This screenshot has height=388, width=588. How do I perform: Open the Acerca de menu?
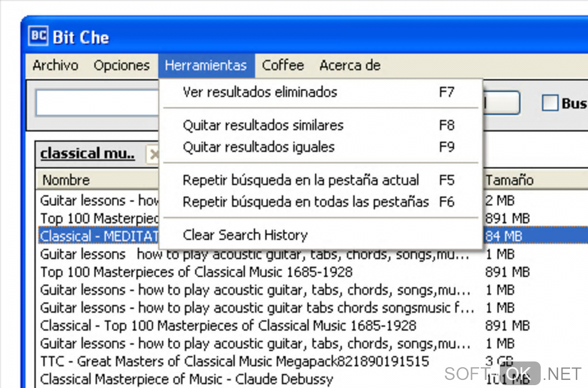pyautogui.click(x=350, y=65)
